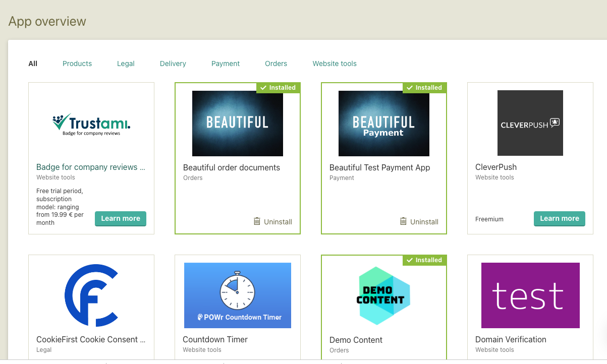This screenshot has width=607, height=364.
Task: Open the Demo Content logo image
Action: tap(384, 295)
